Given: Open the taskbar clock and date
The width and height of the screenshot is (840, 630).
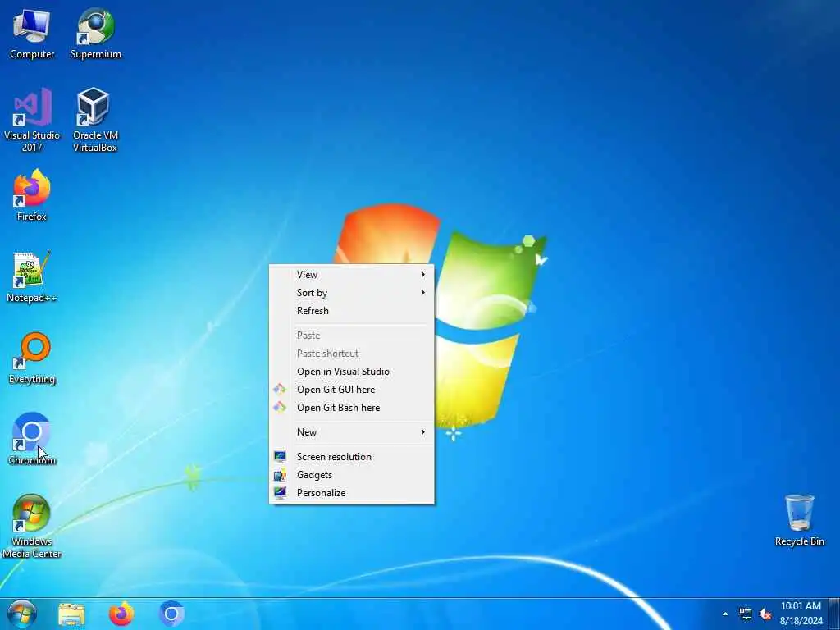Looking at the screenshot, I should [x=801, y=614].
